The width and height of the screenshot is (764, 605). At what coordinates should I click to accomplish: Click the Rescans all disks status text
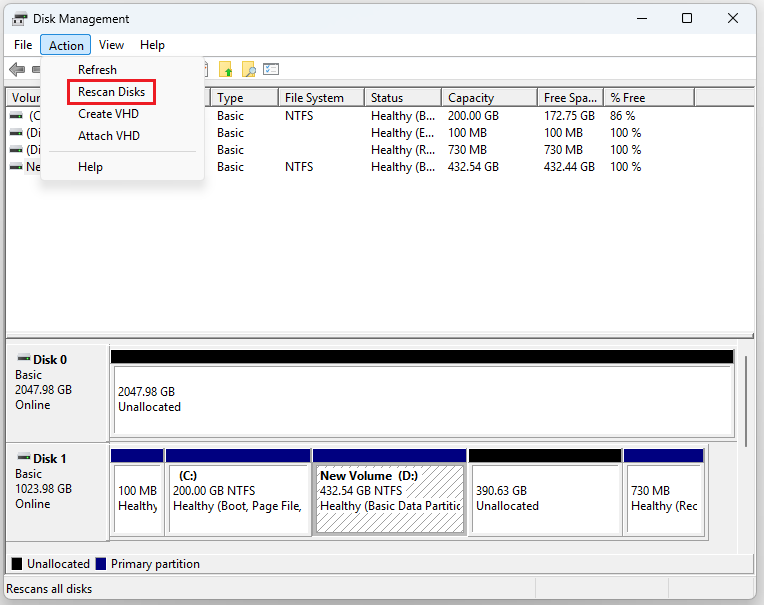(x=49, y=589)
